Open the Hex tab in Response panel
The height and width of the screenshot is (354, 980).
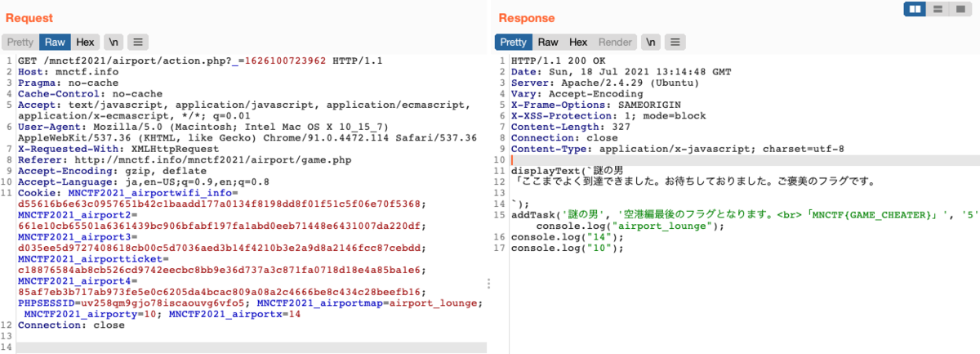[x=578, y=42]
